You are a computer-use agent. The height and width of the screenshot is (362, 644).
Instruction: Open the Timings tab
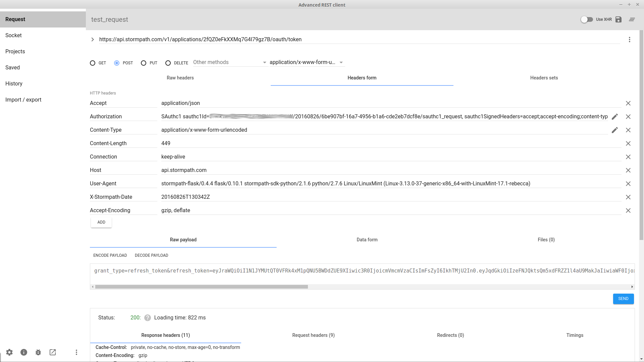point(575,335)
